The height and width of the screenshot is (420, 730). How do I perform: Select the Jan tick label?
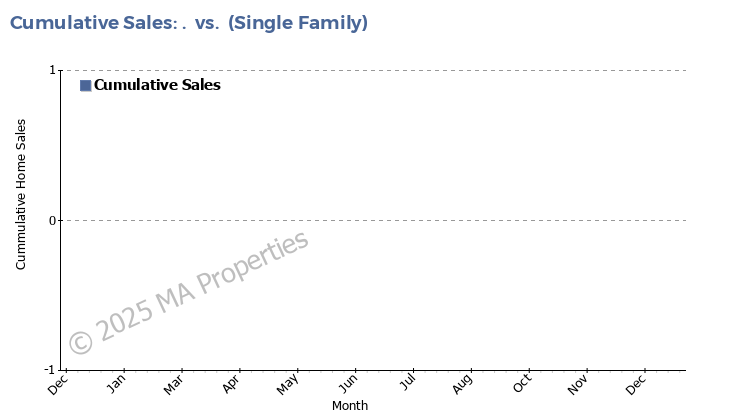pos(116,382)
